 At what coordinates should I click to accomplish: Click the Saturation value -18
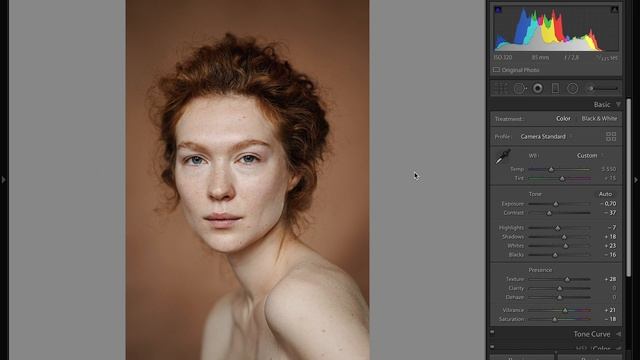pyautogui.click(x=610, y=319)
